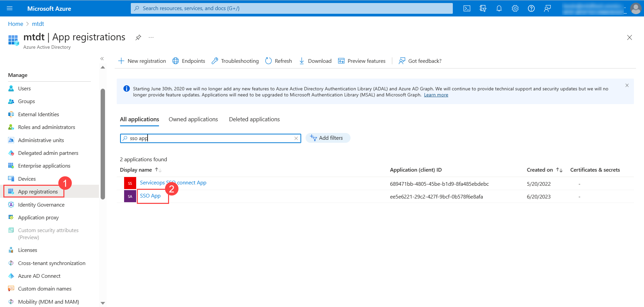644x307 pixels.
Task: Open the SSO App registration
Action: [x=150, y=195]
